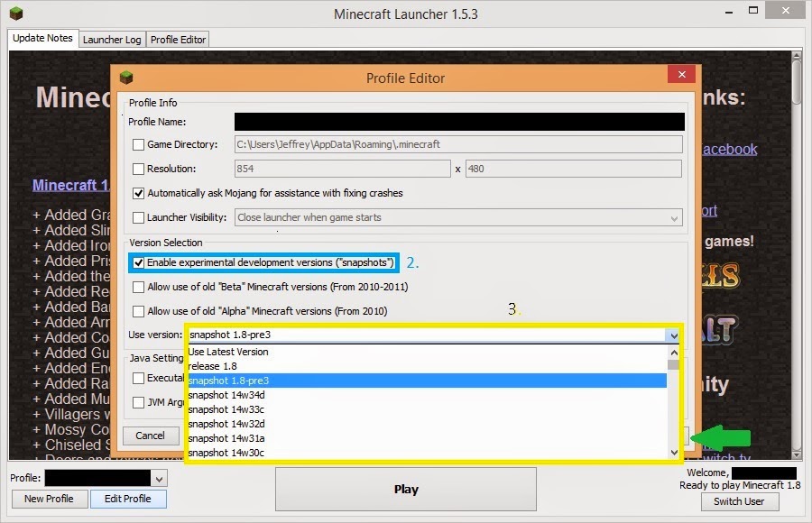Toggle the JVM Arguments checkbox
The height and width of the screenshot is (523, 812).
point(138,402)
